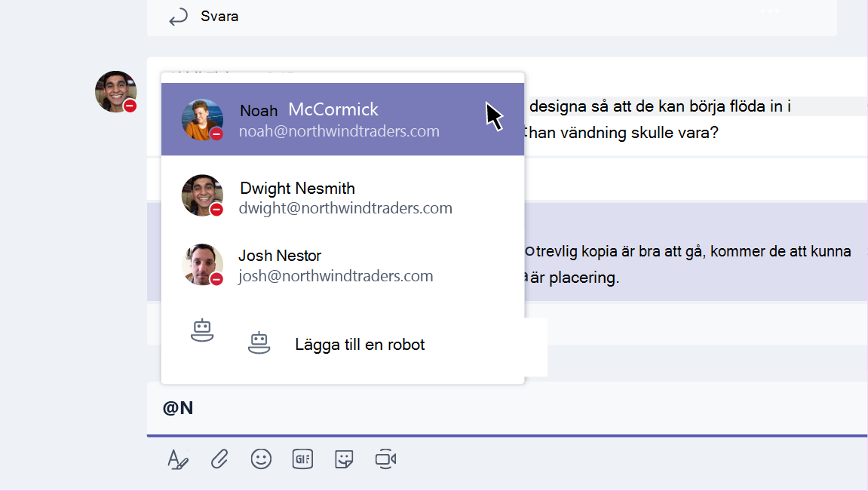Viewport: 868px width, 491px height.
Task: Click the Svara reply arrow icon
Action: [178, 17]
